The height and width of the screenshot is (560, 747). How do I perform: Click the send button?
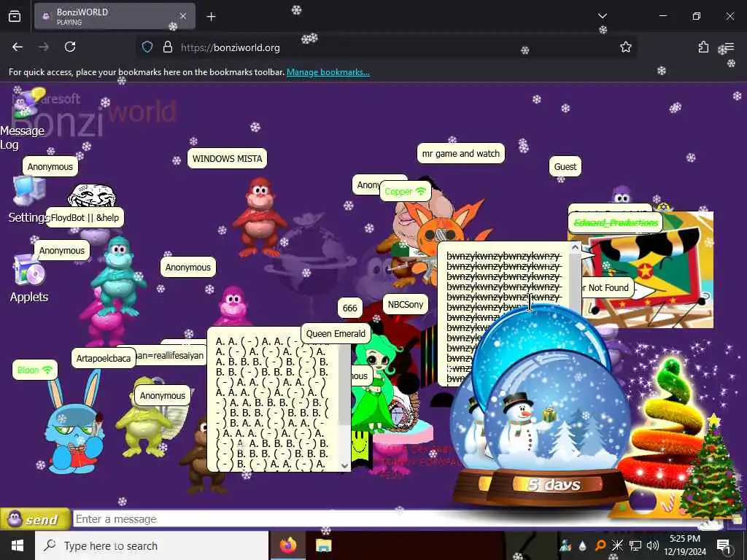pos(35,519)
